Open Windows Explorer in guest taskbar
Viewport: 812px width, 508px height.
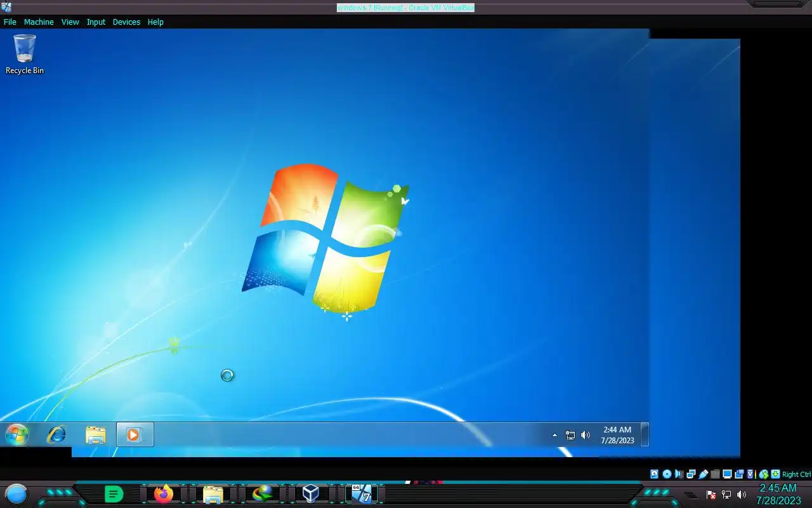[x=95, y=435]
